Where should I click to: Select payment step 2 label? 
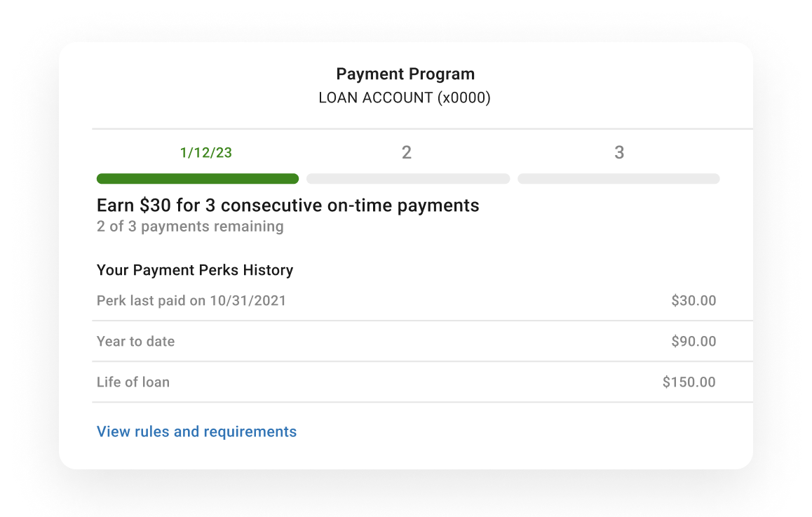pyautogui.click(x=406, y=153)
